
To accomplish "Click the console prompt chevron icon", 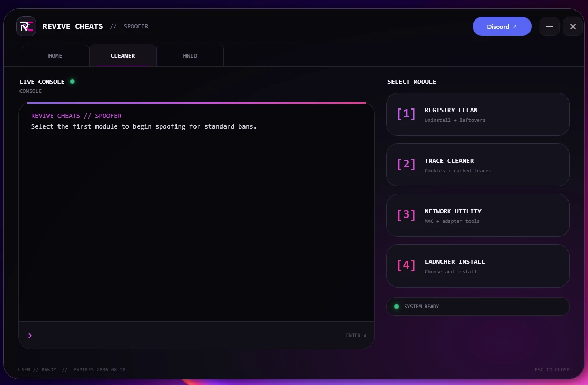I will (30, 335).
